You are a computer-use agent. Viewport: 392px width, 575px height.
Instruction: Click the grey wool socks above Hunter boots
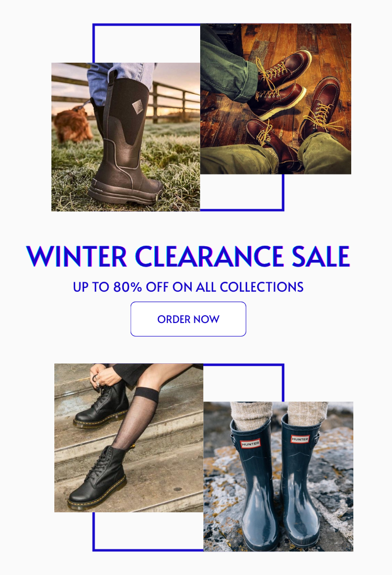pos(279,415)
